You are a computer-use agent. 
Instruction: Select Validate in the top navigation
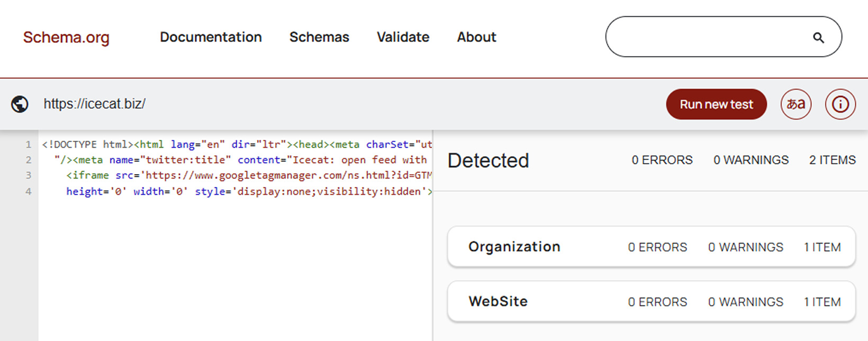[x=403, y=37]
